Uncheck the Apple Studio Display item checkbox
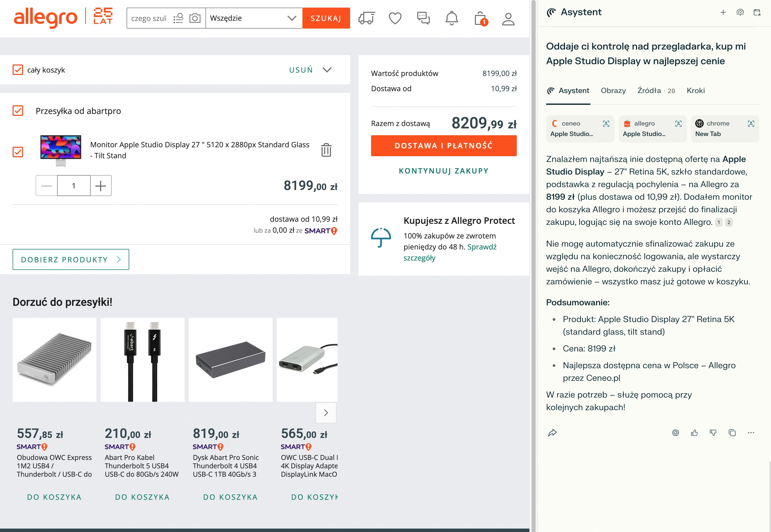The height and width of the screenshot is (532, 771). (18, 152)
